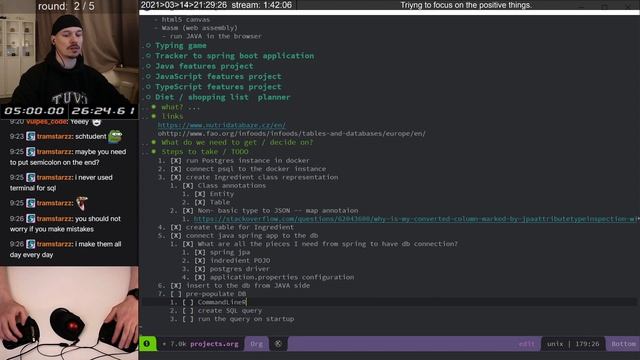Open the nutridatabaze.cz link
The image size is (640, 360).
coord(222,125)
